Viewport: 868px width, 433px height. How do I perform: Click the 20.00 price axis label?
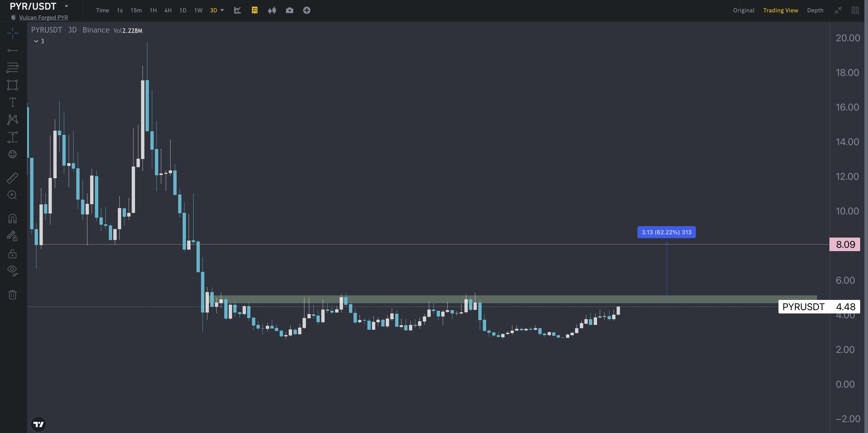coord(848,38)
